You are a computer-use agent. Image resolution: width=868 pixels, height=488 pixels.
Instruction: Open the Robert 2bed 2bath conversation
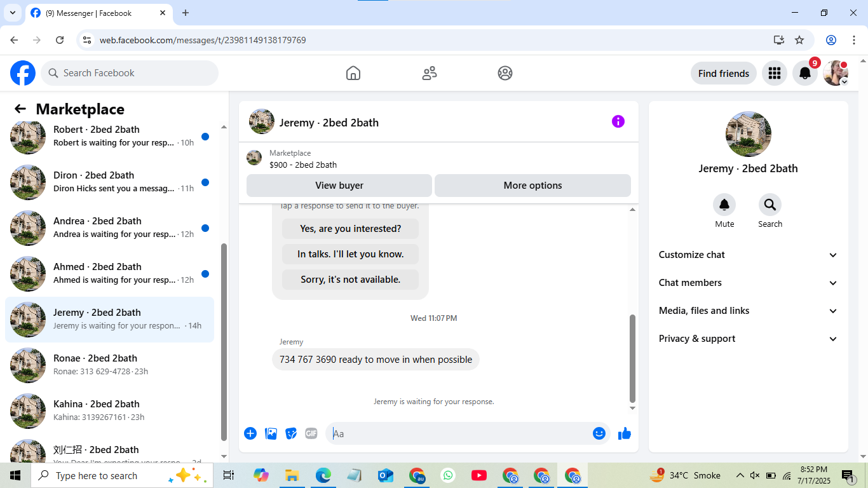click(109, 136)
